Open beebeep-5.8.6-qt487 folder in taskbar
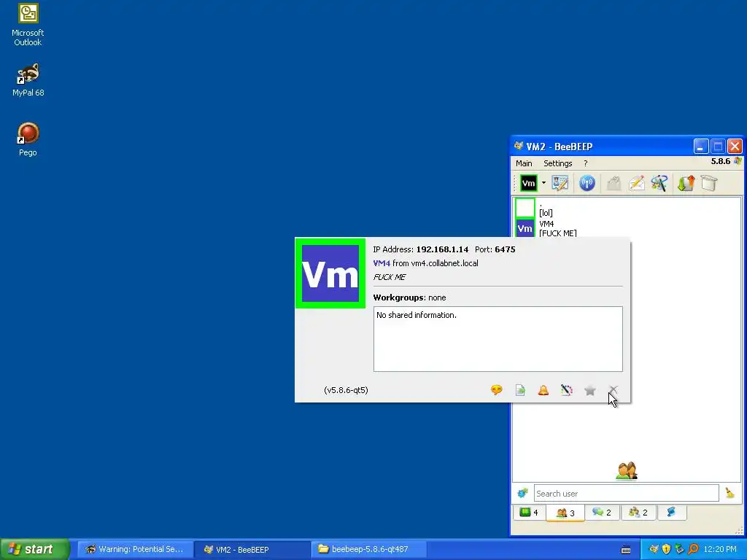The width and height of the screenshot is (747, 560). pos(369,549)
